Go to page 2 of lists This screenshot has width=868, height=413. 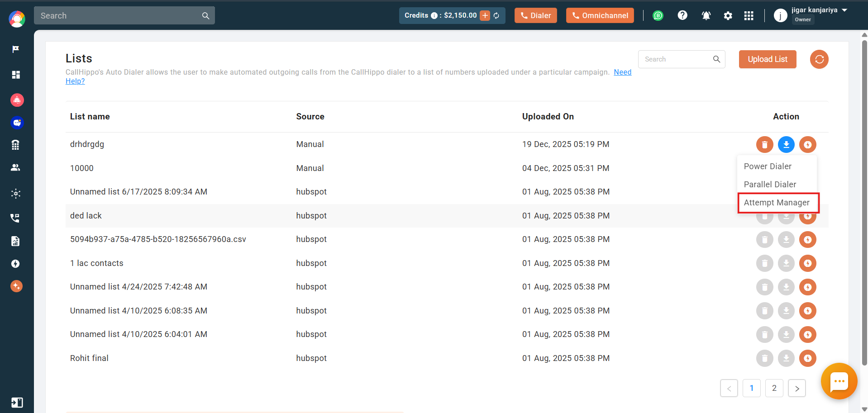[774, 388]
